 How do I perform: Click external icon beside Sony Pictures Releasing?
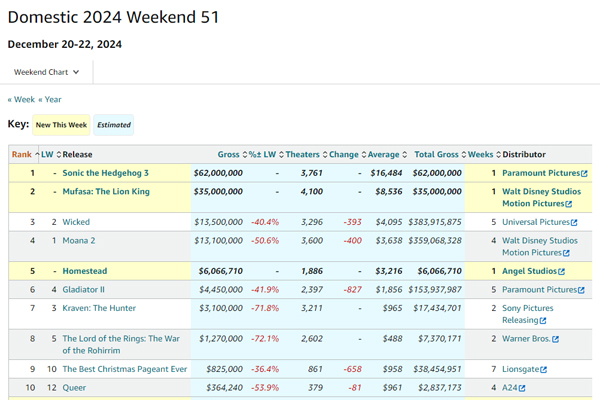click(543, 320)
